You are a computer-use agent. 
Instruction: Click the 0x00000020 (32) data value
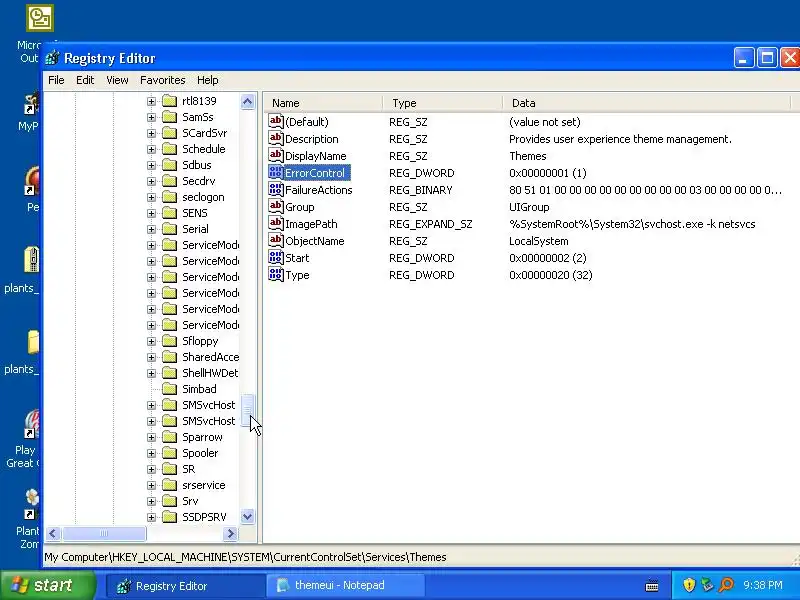click(551, 275)
